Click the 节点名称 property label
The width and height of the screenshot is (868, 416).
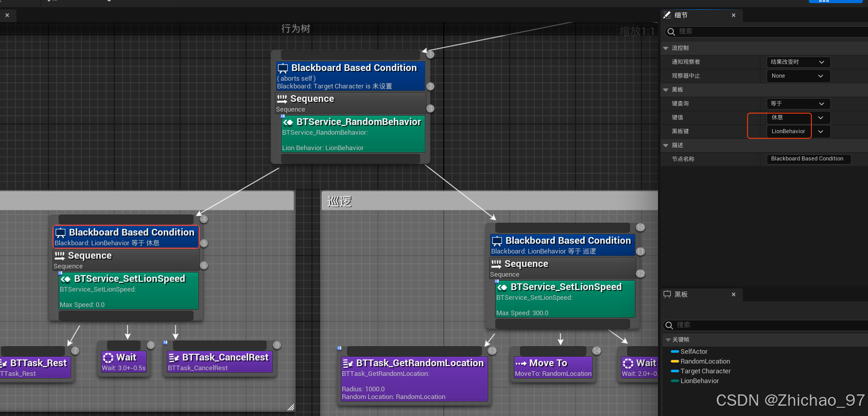point(683,159)
